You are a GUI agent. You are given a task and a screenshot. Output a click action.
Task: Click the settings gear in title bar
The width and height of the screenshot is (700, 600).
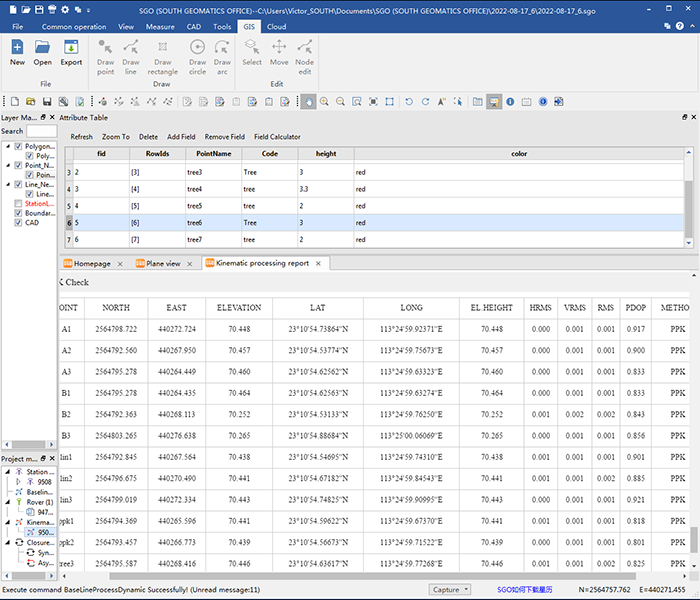pyautogui.click(x=65, y=9)
